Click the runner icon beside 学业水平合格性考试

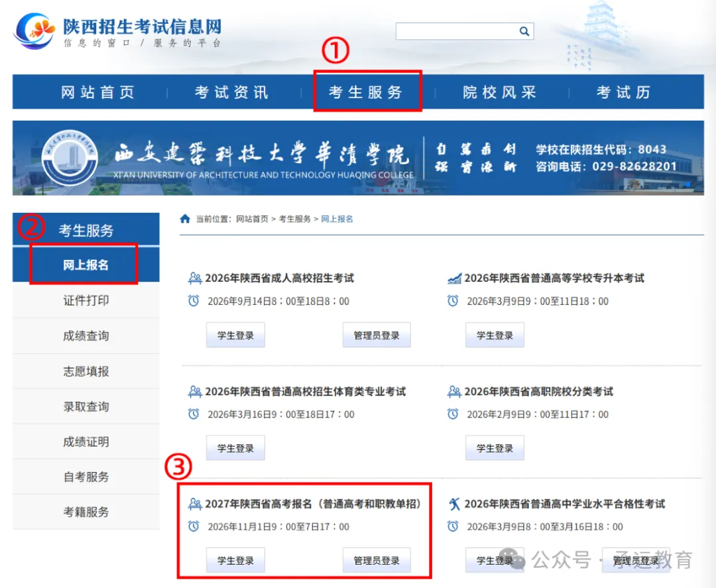coord(454,504)
